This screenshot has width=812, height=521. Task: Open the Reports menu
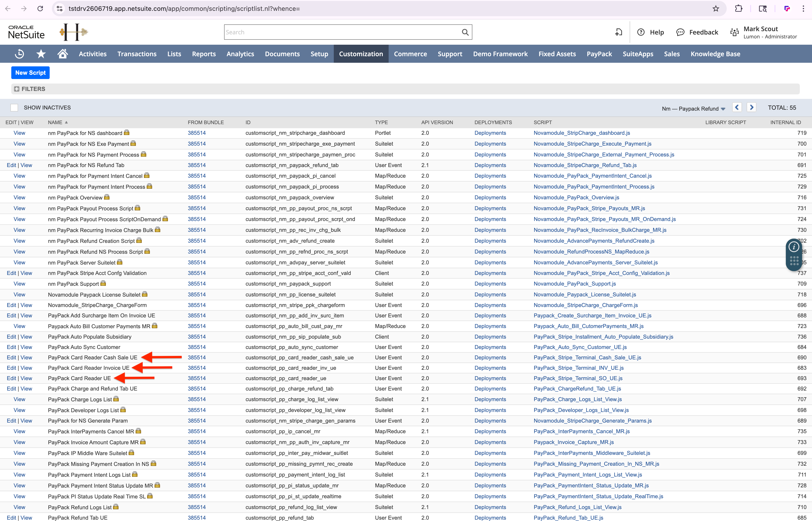pos(204,53)
